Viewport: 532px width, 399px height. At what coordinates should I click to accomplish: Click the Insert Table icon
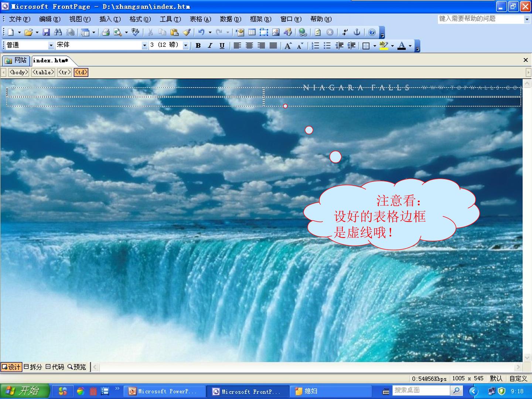(x=252, y=33)
